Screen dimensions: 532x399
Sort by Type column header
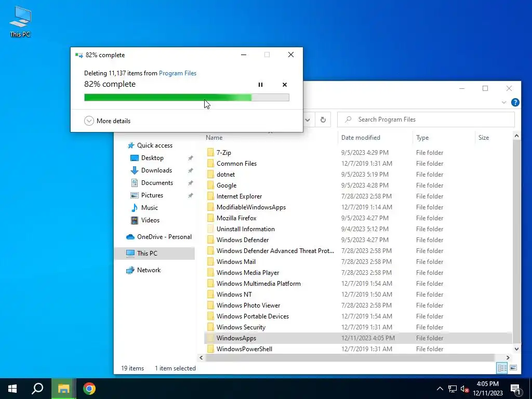tap(422, 137)
